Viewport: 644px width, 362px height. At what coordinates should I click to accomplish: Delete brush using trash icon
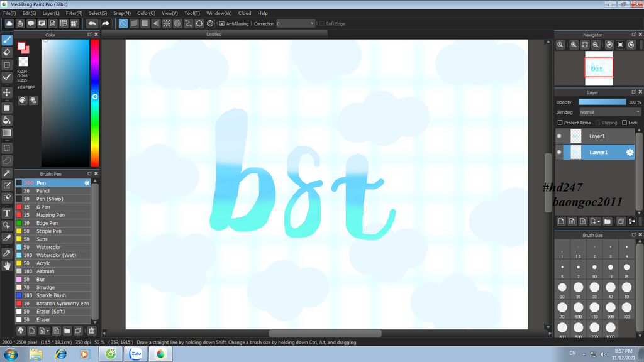92,331
